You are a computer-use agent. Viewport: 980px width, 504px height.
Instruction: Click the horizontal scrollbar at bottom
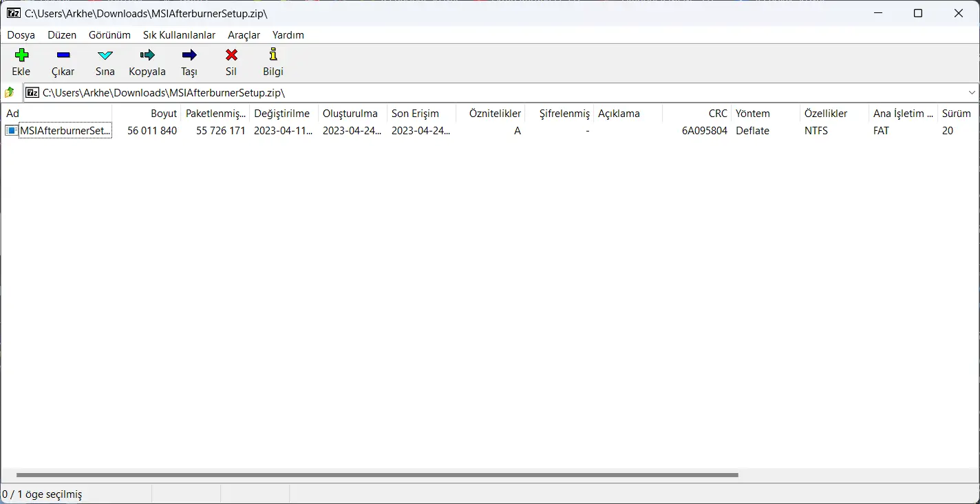click(377, 475)
